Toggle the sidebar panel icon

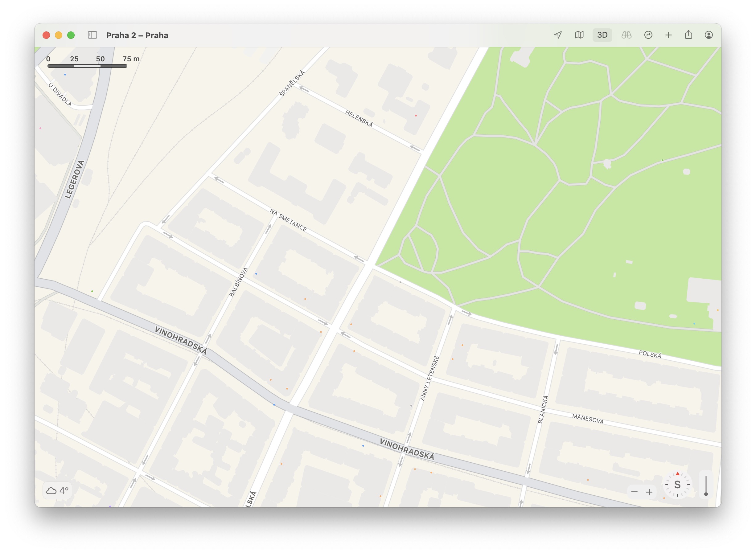coord(92,35)
